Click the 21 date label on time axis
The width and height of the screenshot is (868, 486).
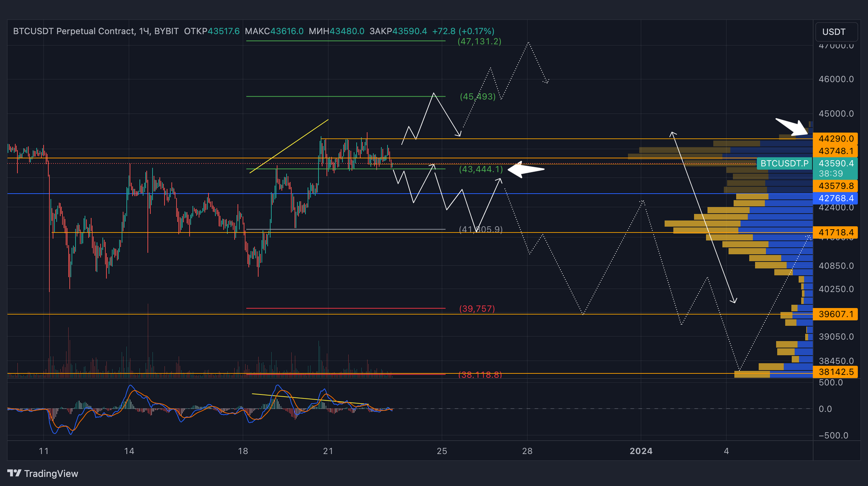tap(328, 451)
